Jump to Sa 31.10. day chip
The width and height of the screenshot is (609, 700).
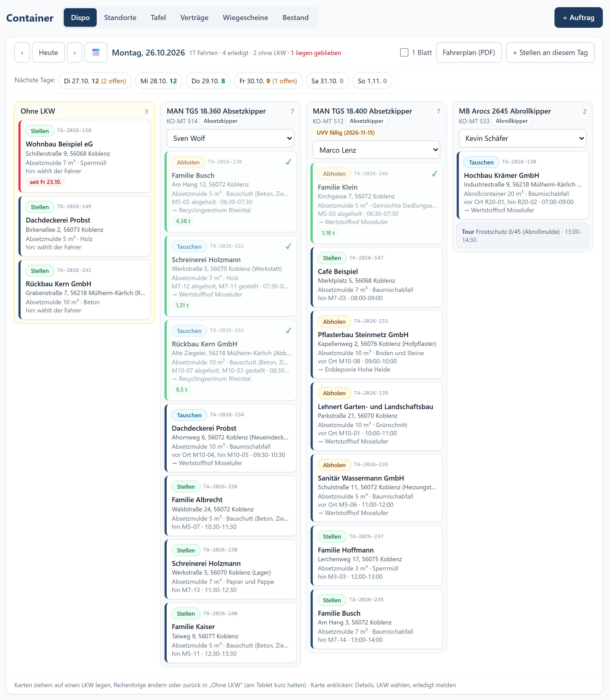pyautogui.click(x=327, y=81)
